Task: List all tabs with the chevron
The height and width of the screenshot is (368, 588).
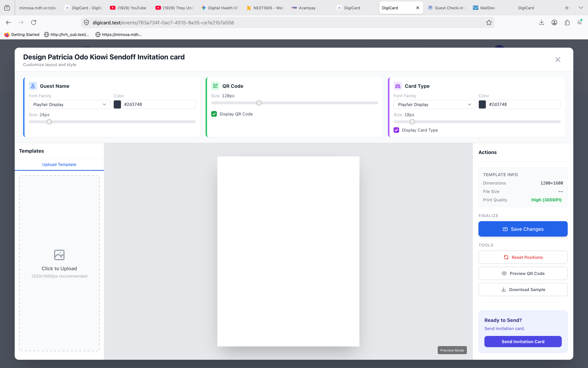Action: tap(581, 8)
